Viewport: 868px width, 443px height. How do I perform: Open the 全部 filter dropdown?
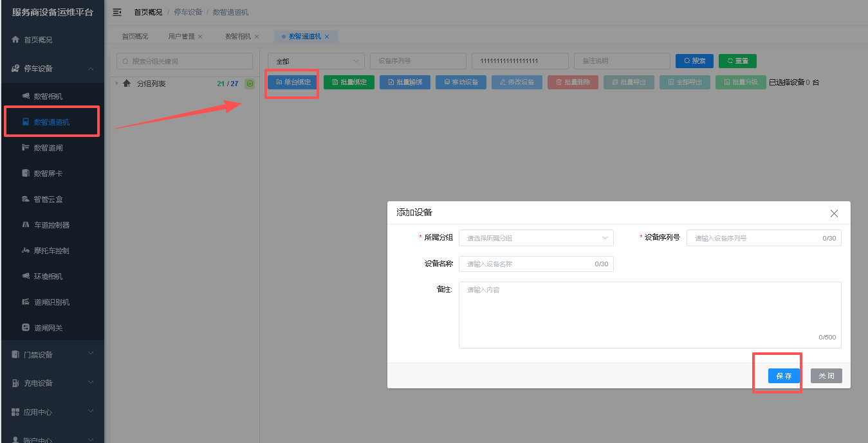pyautogui.click(x=316, y=61)
